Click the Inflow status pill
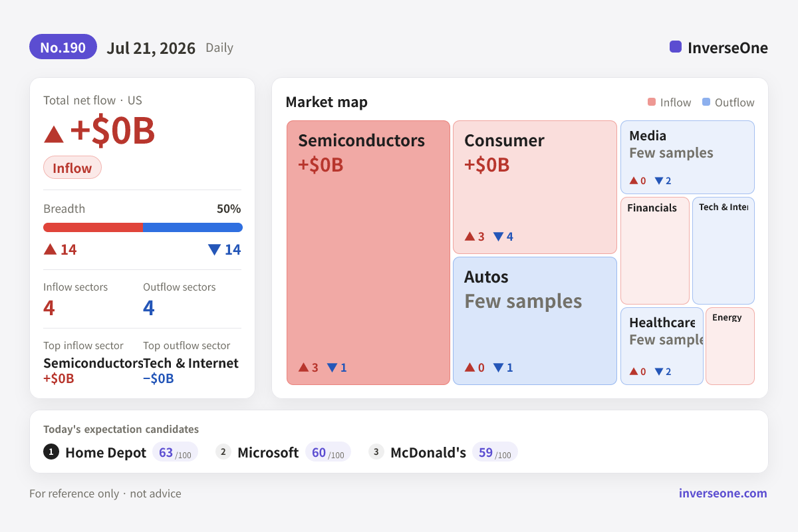The height and width of the screenshot is (532, 798). [72, 168]
